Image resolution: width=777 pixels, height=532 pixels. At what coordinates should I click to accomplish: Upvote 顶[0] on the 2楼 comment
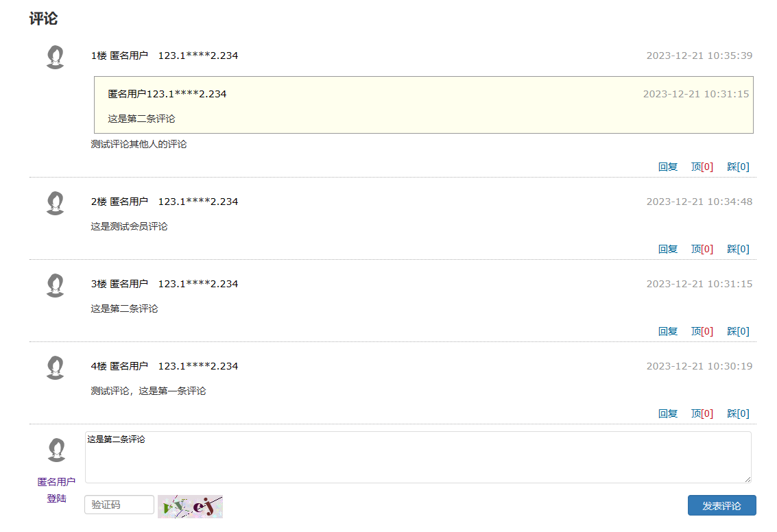tap(702, 249)
